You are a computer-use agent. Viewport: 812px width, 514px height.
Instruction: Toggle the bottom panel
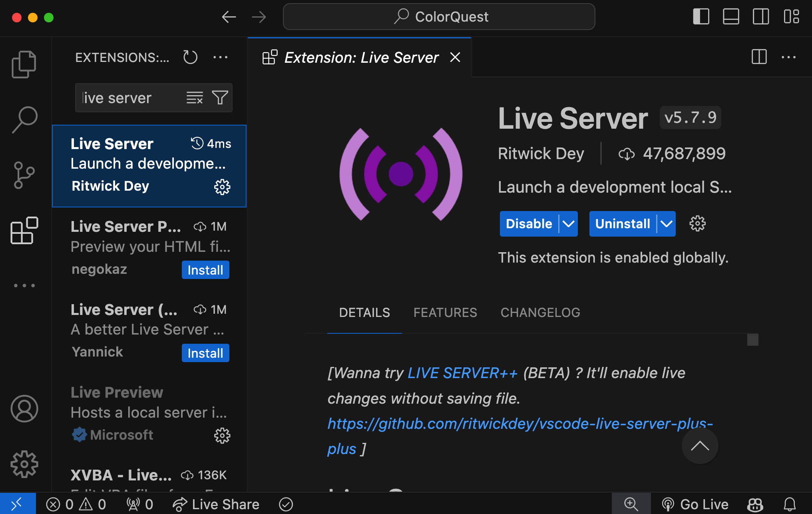(x=731, y=17)
